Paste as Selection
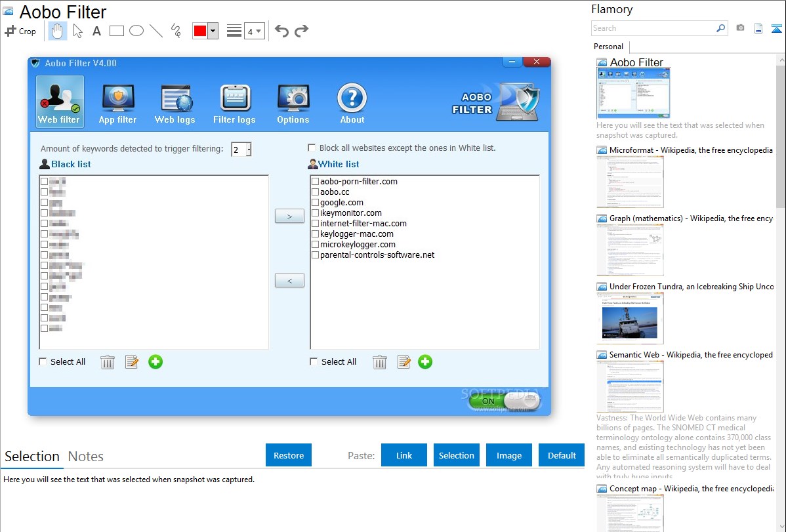Image resolution: width=786 pixels, height=532 pixels. pyautogui.click(x=456, y=455)
